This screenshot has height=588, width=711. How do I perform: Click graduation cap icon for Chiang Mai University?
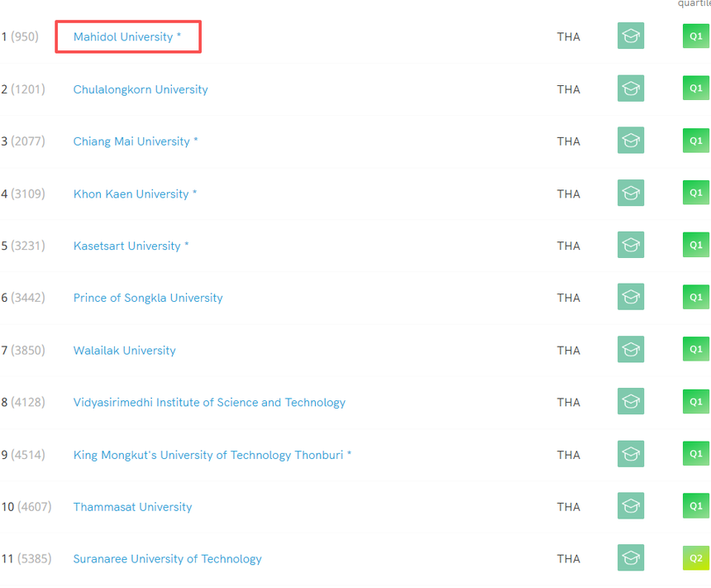click(x=630, y=141)
